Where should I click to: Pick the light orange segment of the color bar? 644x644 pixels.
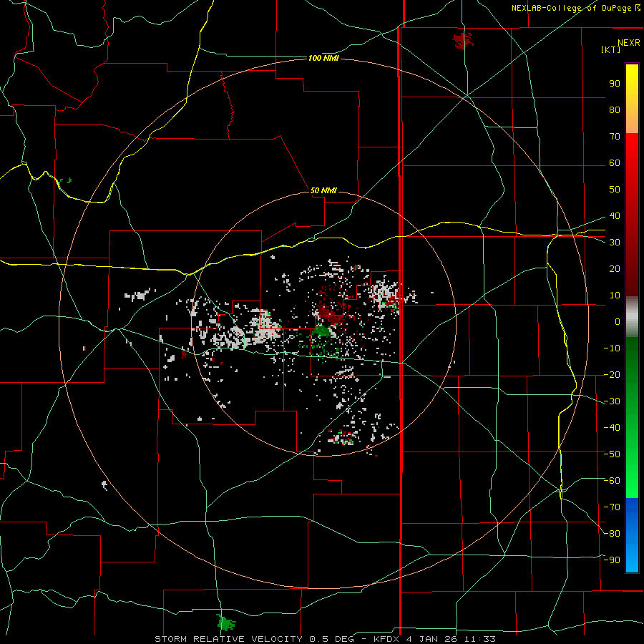click(x=632, y=122)
